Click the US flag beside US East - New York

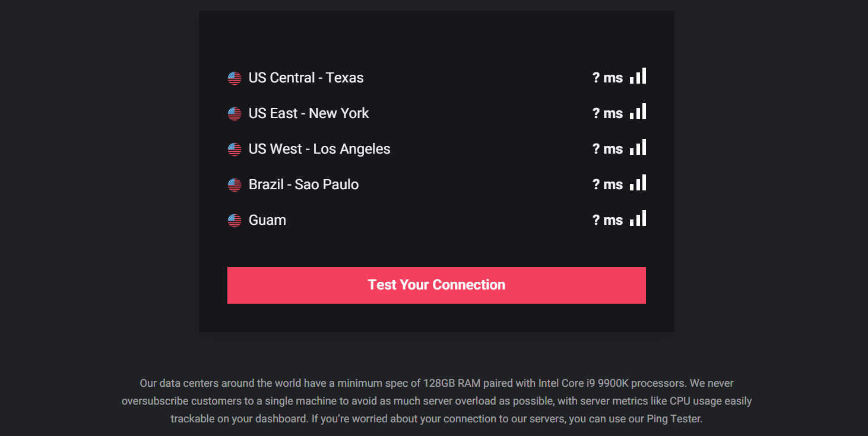pyautogui.click(x=234, y=113)
